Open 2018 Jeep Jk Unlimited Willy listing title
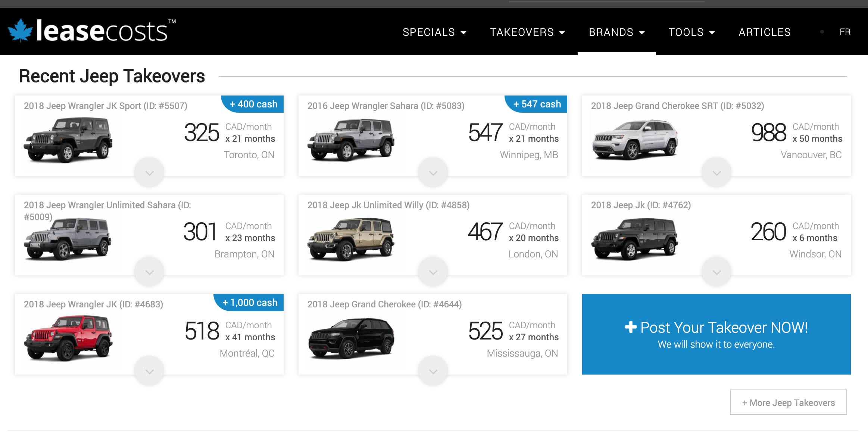 388,205
